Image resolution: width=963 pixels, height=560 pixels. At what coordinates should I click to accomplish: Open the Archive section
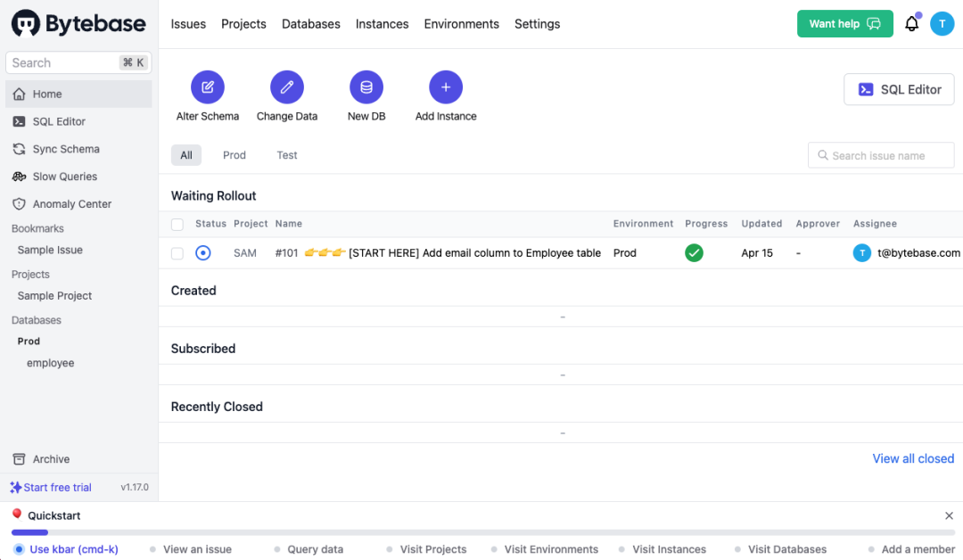(49, 458)
